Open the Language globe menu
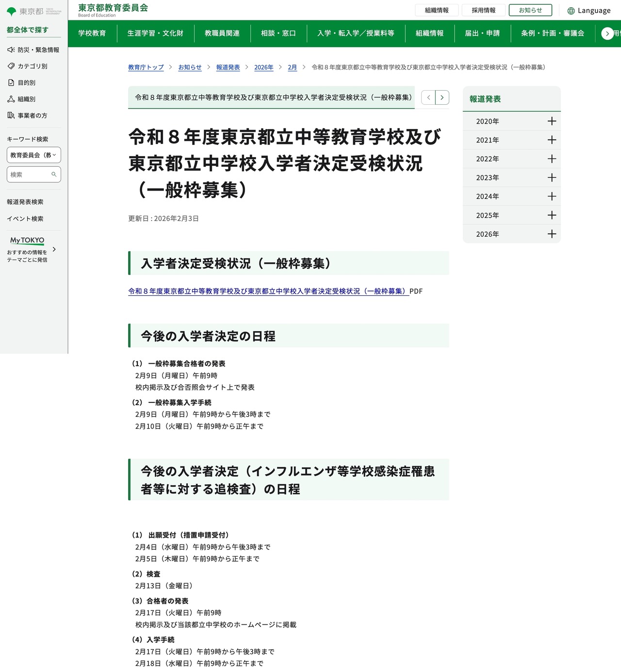Screen dimensions: 621x672 572,10
